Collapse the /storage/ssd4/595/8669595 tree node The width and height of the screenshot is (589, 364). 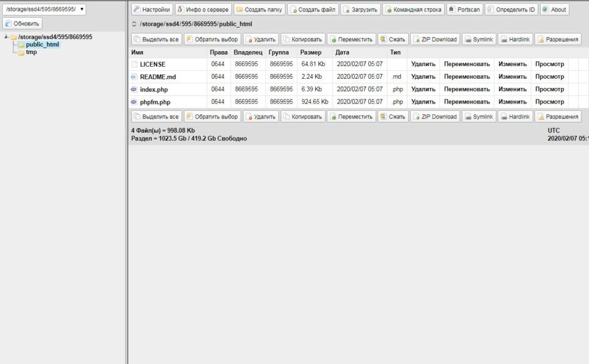click(6, 36)
